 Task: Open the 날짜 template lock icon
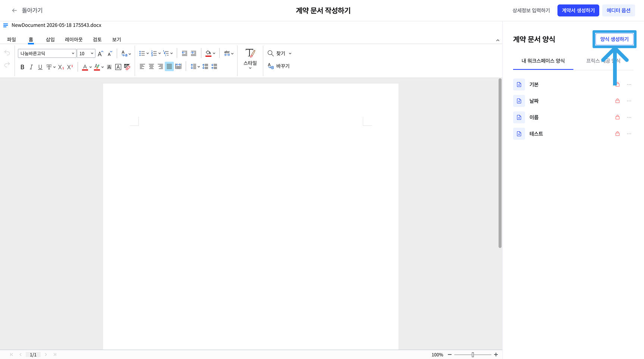click(x=618, y=101)
